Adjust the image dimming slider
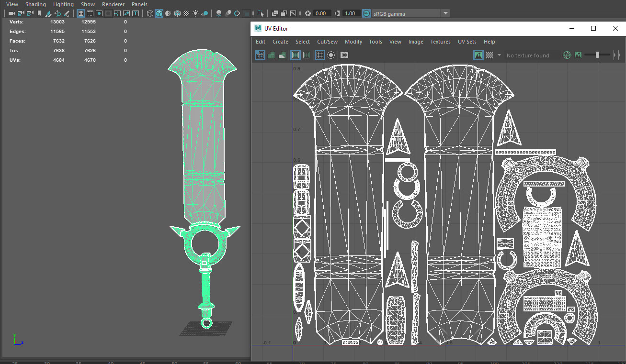Screen dimensions: 626x364 [x=597, y=55]
